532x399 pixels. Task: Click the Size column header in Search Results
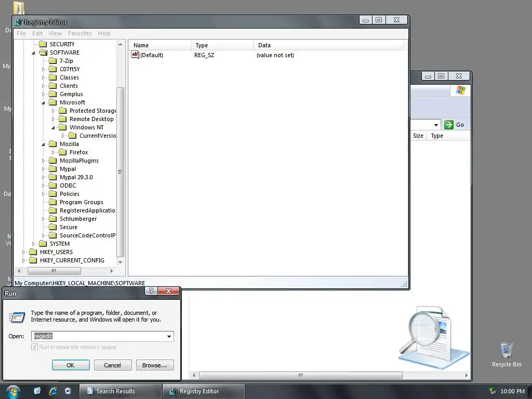click(x=418, y=136)
